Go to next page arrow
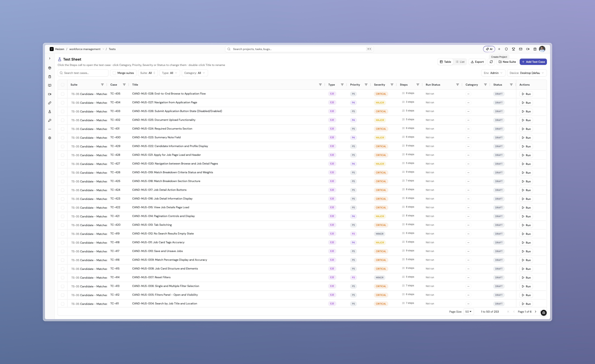The height and width of the screenshot is (364, 595). (535, 312)
